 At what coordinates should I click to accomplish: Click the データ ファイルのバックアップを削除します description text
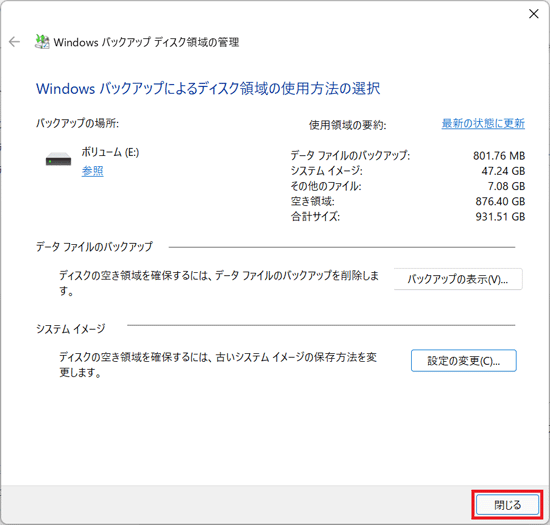coord(219,283)
